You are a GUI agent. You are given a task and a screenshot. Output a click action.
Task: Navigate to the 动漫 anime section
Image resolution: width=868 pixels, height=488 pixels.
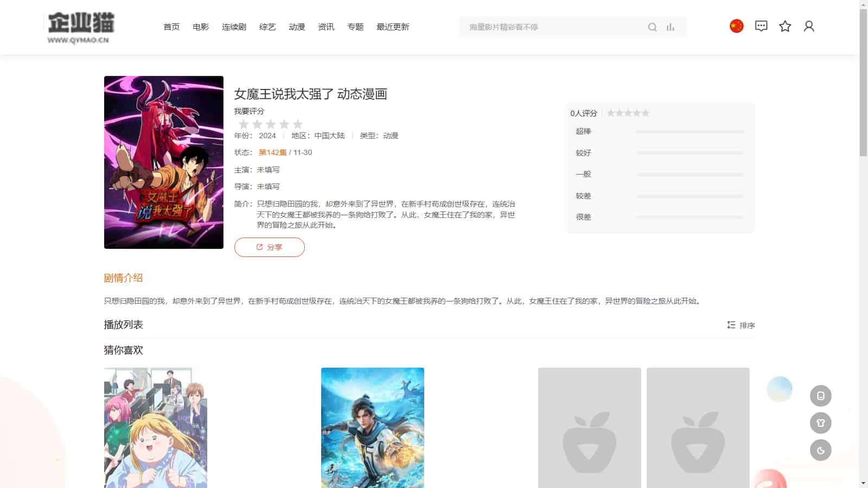[x=297, y=27]
